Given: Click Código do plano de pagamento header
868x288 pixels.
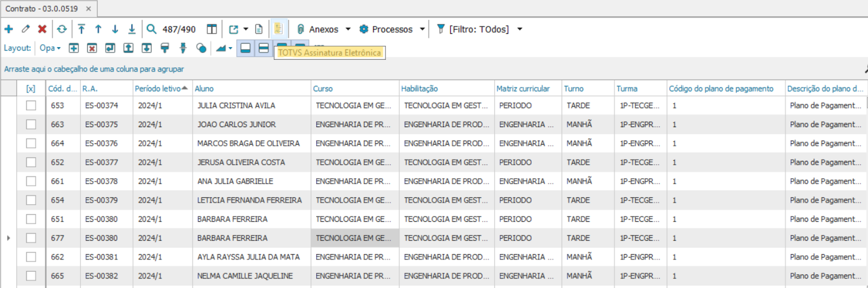Looking at the screenshot, I should 726,89.
